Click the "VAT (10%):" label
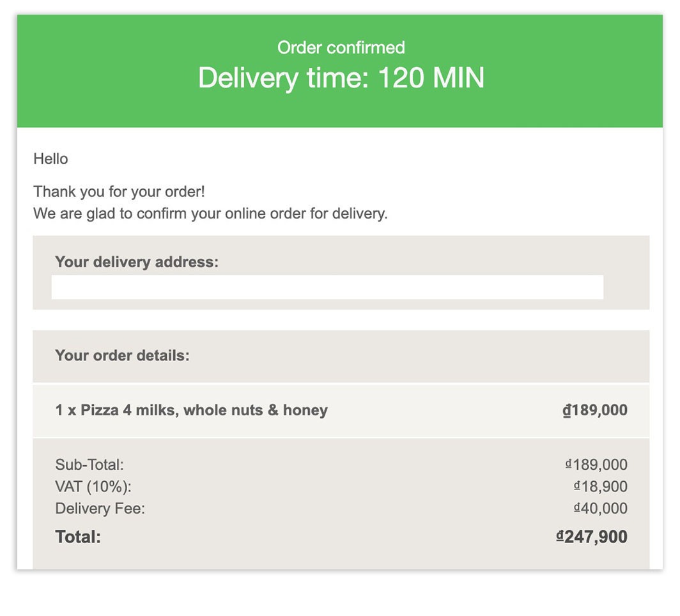 [x=93, y=487]
